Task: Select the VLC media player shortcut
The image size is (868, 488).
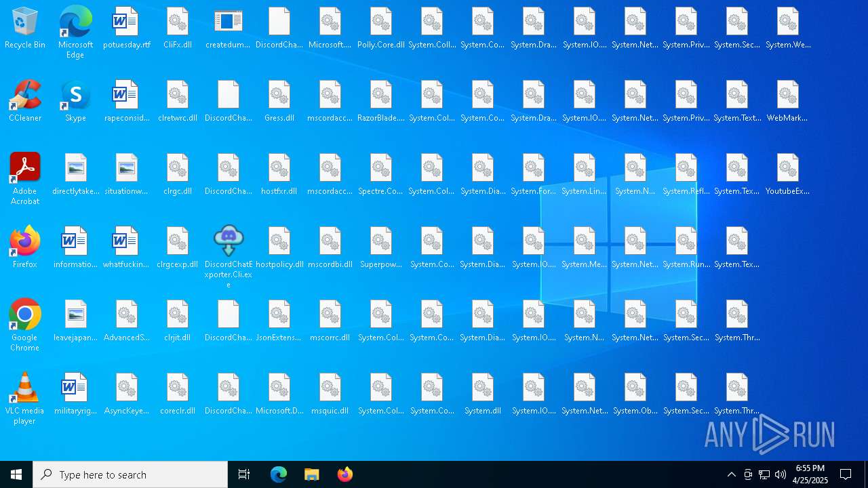Action: pyautogui.click(x=25, y=399)
